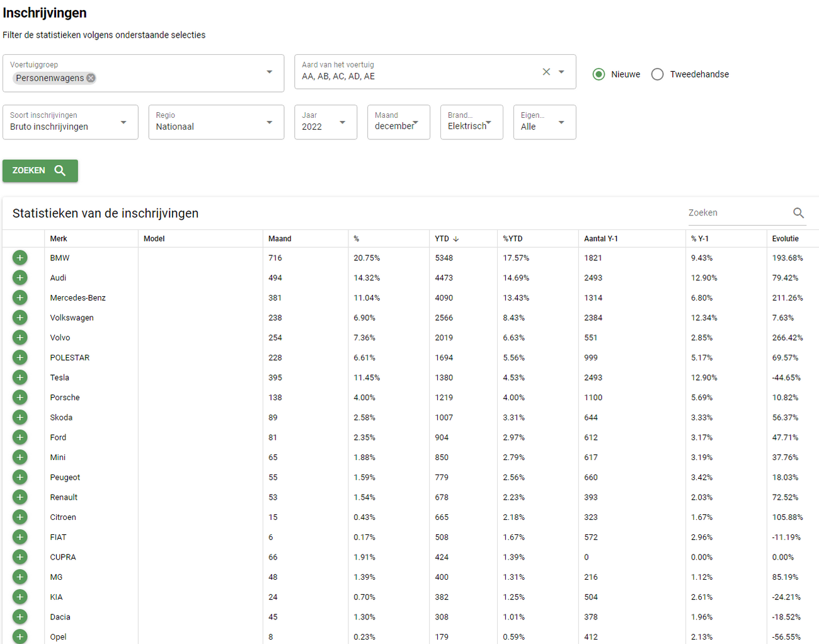Click the YTD sort arrow icon
819x644 pixels.
click(x=456, y=239)
